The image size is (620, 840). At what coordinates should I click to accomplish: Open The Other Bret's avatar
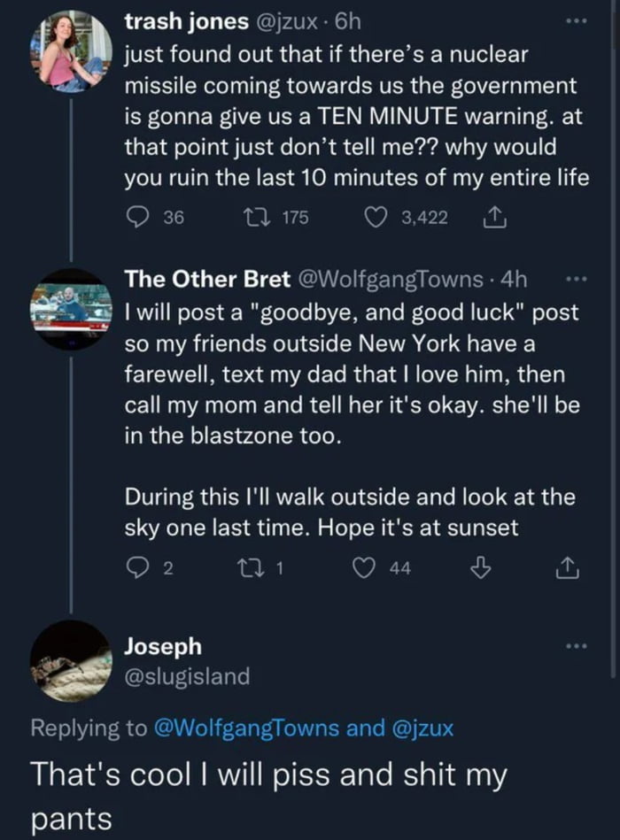click(x=71, y=310)
